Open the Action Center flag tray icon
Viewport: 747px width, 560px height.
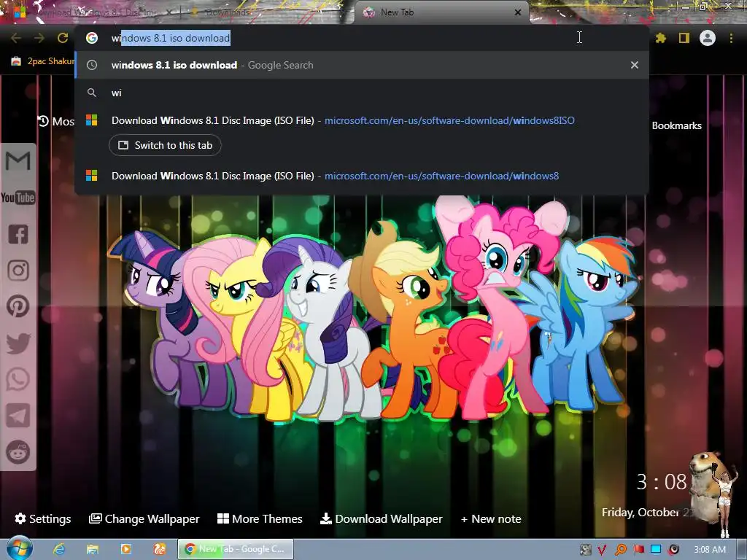pos(638,550)
